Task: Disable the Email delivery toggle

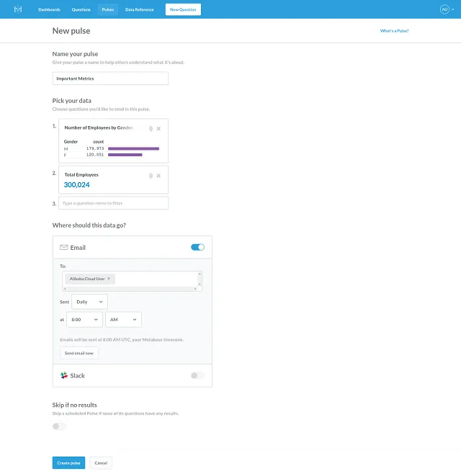Action: [197, 248]
